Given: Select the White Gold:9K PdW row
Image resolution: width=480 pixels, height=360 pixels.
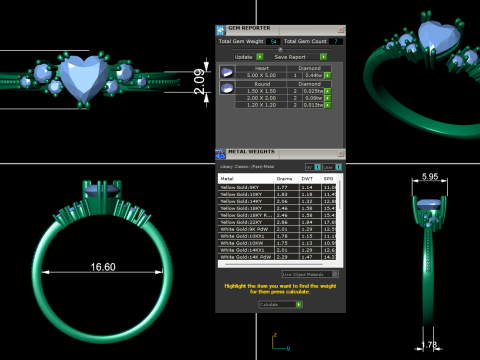Looking at the screenshot, I should point(277,229).
